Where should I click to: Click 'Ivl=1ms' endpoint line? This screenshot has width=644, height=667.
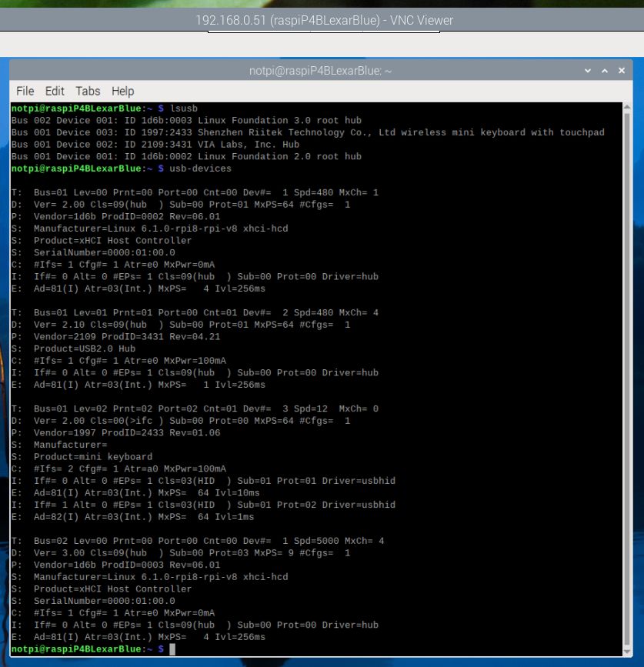pos(132,517)
